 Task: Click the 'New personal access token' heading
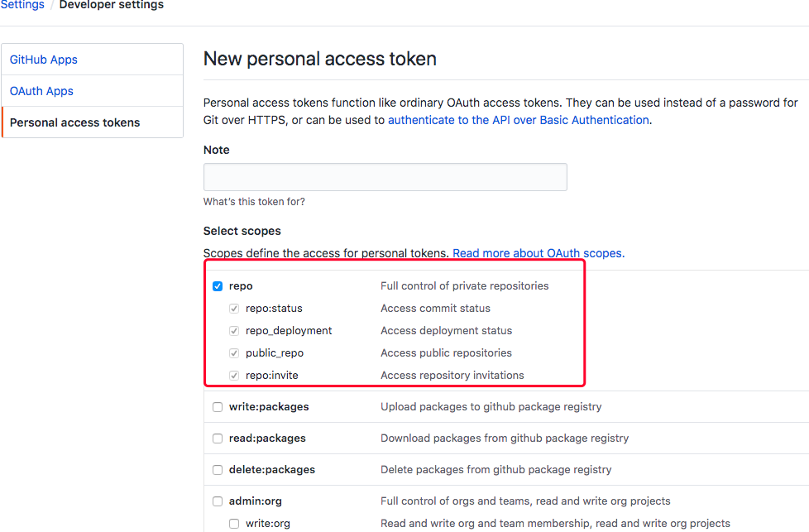pyautogui.click(x=320, y=59)
